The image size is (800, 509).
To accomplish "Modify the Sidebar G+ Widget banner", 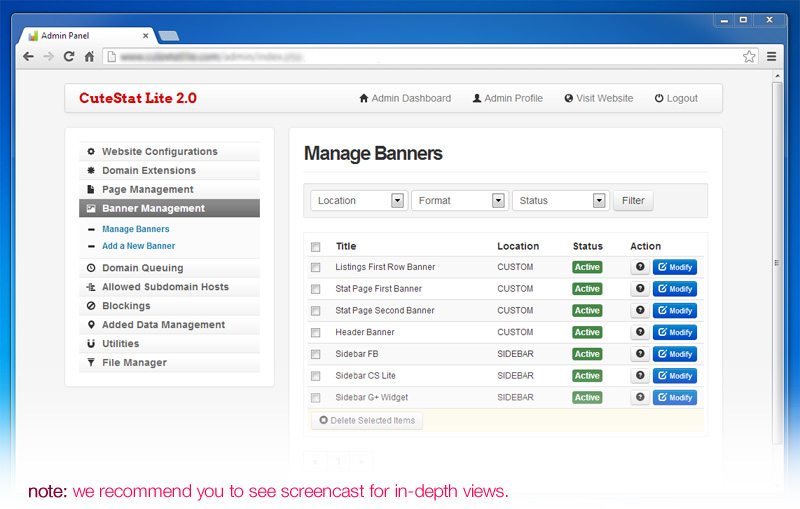I will (x=674, y=397).
